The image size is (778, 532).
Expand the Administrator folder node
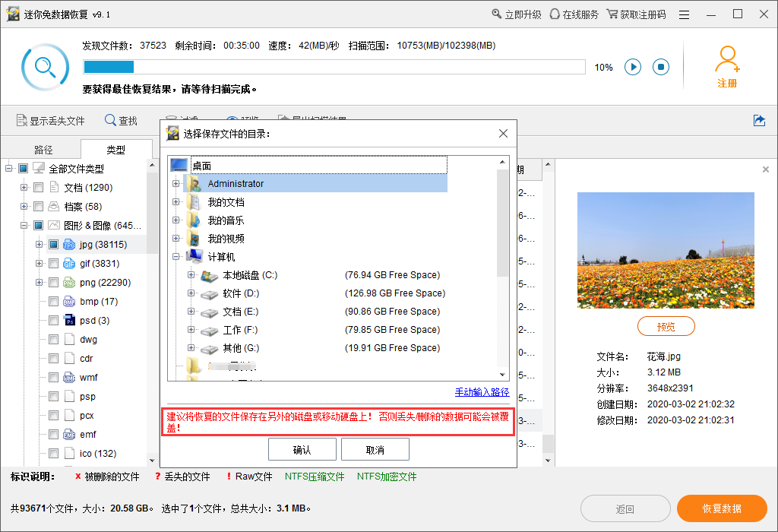tap(176, 183)
